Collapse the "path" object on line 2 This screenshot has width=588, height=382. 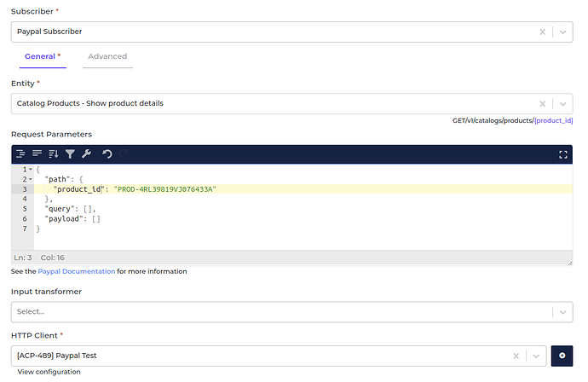click(x=31, y=179)
